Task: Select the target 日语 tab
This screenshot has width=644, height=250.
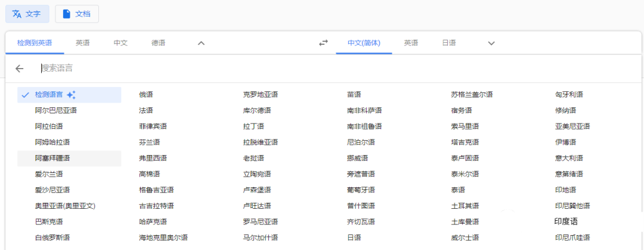Action: click(449, 43)
